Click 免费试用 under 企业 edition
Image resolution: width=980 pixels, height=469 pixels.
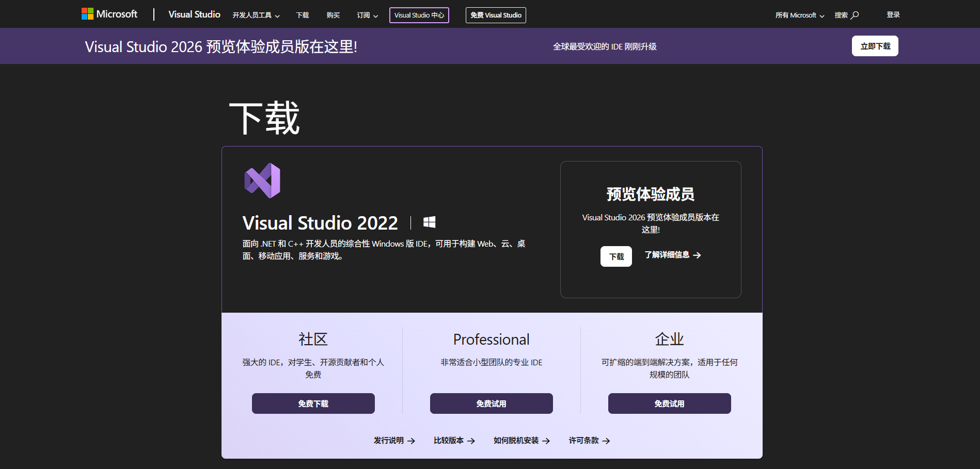click(x=670, y=403)
